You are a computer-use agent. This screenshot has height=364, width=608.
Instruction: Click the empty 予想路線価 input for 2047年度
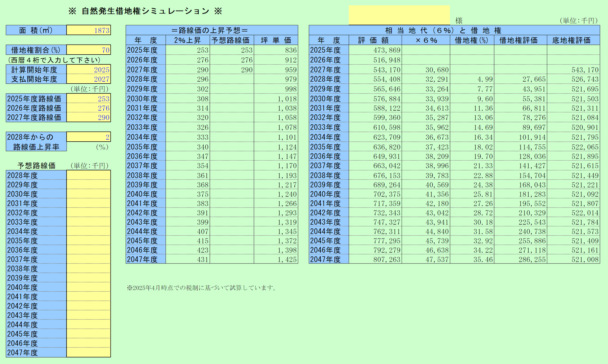88,352
